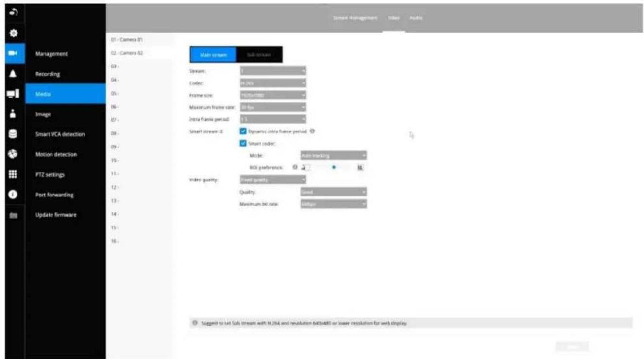Open Motion detection menu item
The height and width of the screenshot is (359, 644).
pyautogui.click(x=66, y=154)
